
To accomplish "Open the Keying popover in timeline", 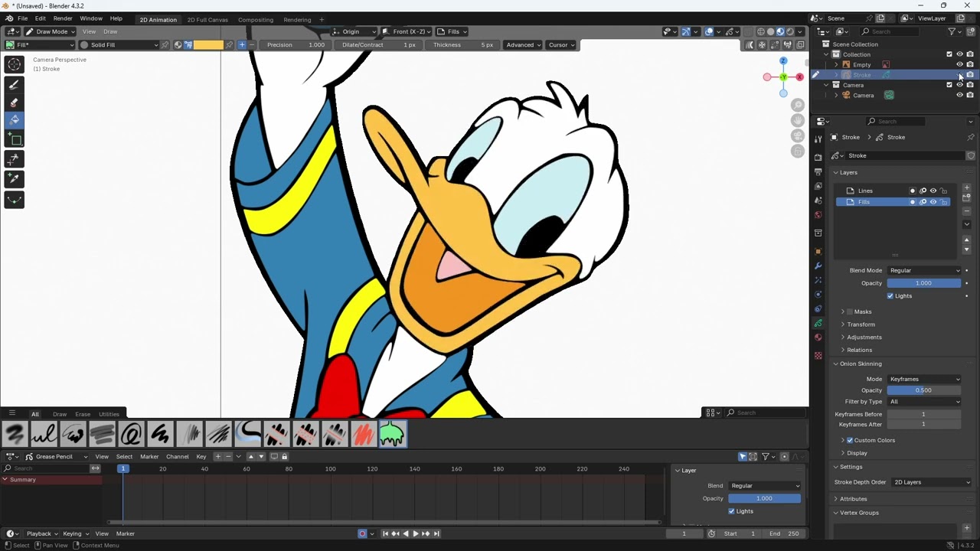I will point(75,533).
